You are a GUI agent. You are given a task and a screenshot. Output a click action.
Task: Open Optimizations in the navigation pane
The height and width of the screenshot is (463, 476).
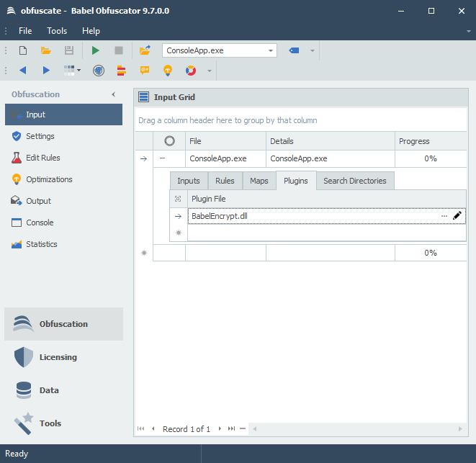click(x=64, y=179)
